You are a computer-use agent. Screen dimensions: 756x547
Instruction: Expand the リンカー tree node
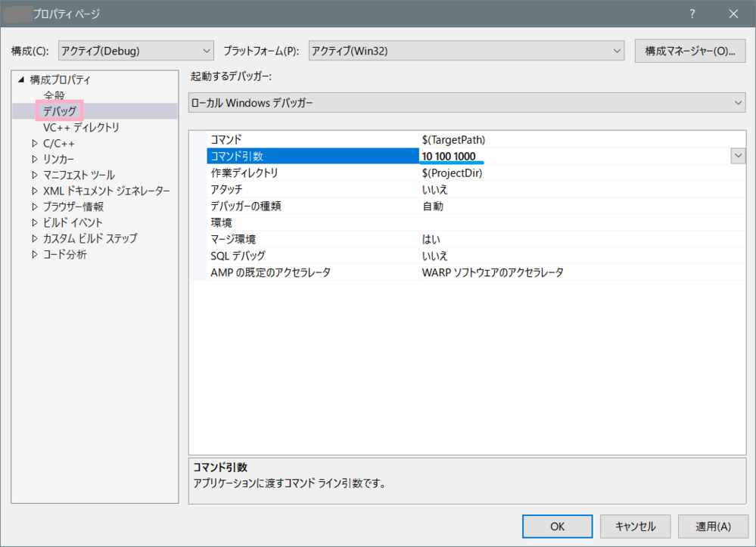(x=34, y=160)
